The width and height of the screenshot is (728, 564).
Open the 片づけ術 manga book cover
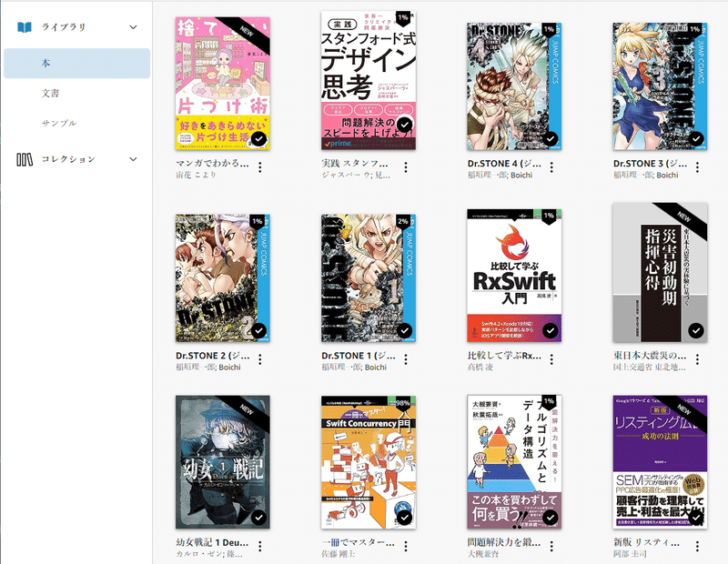tap(223, 84)
